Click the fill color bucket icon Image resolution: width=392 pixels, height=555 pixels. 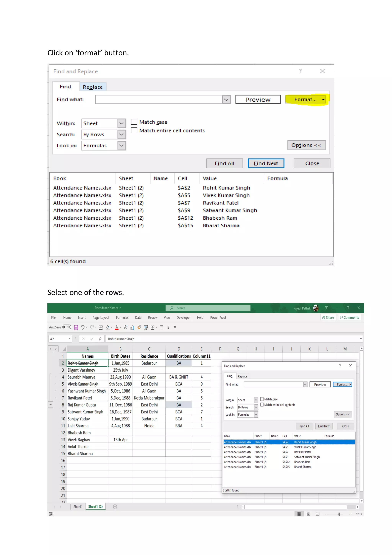click(x=108, y=327)
